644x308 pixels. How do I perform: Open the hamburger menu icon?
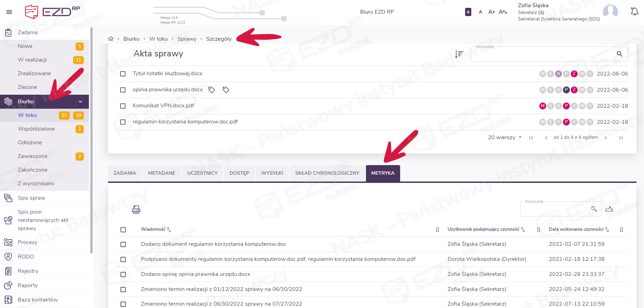(9, 12)
